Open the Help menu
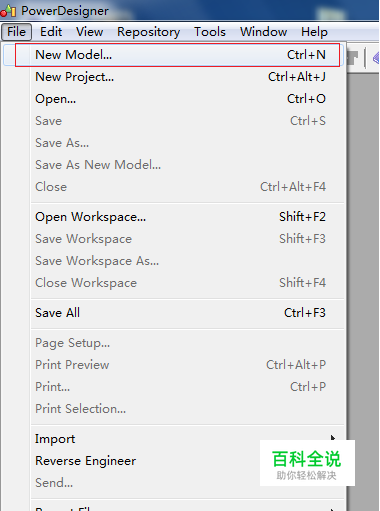The image size is (380, 511). 314,32
